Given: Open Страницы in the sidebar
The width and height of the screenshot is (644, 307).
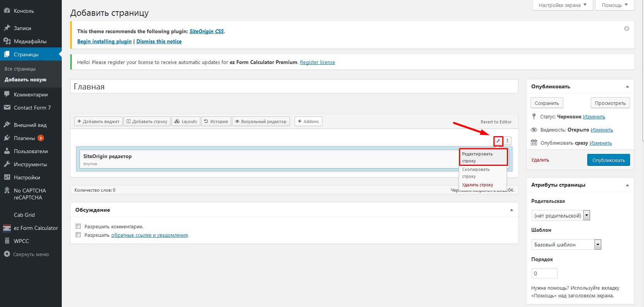Looking at the screenshot, I should click(31, 54).
